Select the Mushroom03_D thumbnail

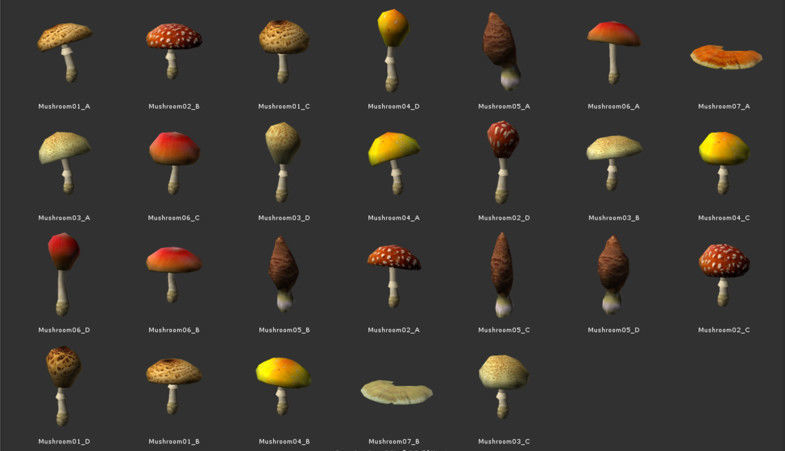[x=283, y=162]
